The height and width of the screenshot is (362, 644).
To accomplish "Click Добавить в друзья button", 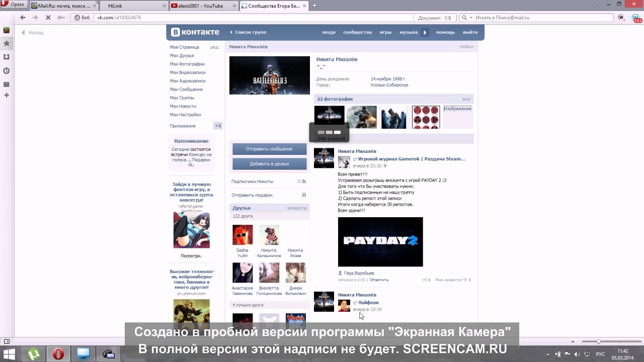I will (269, 164).
